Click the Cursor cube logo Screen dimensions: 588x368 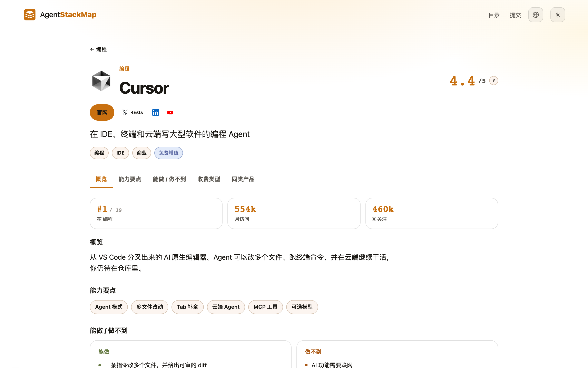click(x=101, y=81)
